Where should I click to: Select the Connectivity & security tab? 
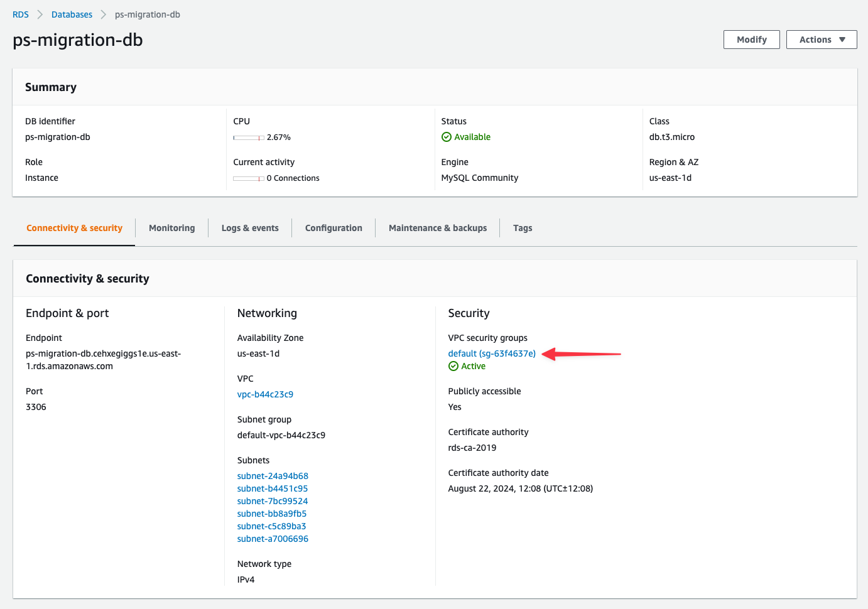pos(73,227)
